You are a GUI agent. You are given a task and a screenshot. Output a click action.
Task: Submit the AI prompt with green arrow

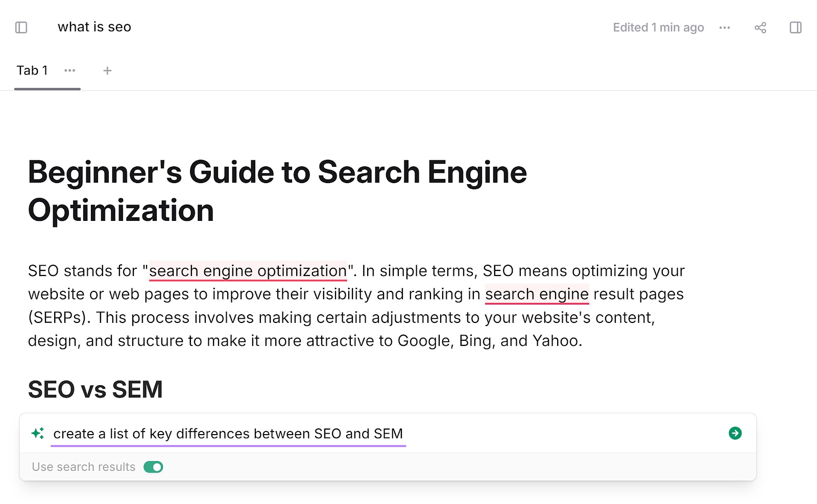click(x=734, y=433)
